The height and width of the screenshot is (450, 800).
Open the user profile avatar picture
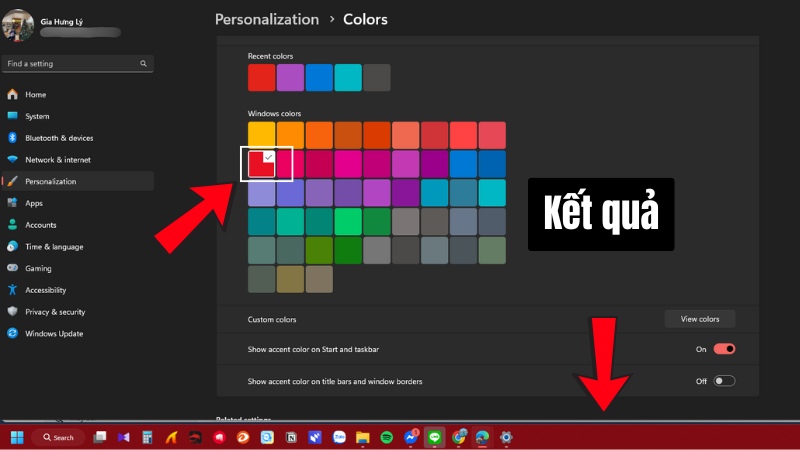[18, 24]
